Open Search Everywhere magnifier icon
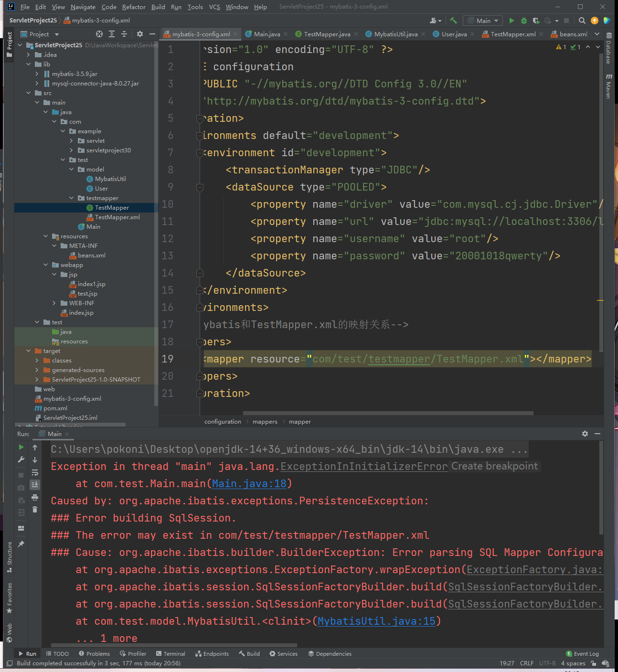Viewport: 618px width, 672px height. pos(582,21)
